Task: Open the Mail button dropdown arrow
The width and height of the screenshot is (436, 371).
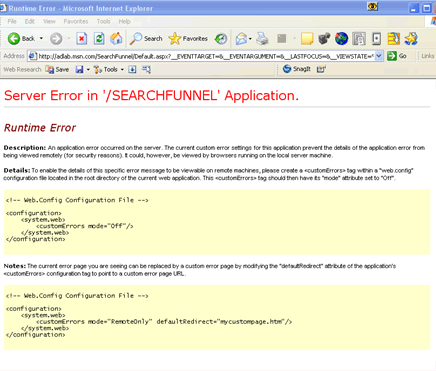Action: 250,39
